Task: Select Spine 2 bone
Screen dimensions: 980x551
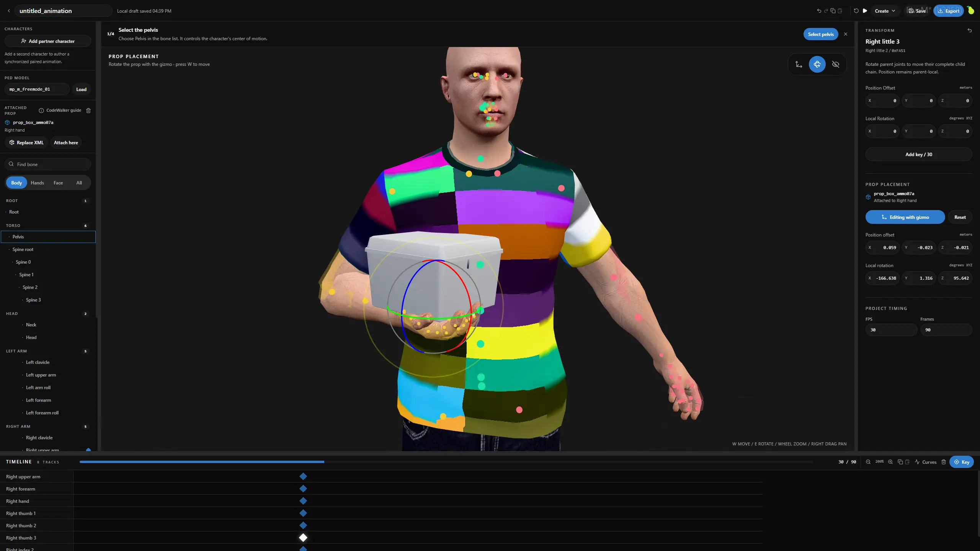Action: (48, 287)
